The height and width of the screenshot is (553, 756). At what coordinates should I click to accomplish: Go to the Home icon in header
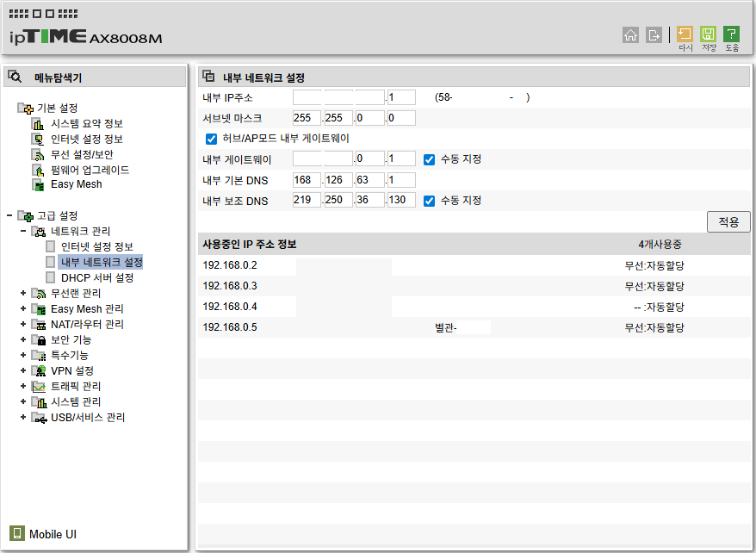[x=630, y=34]
